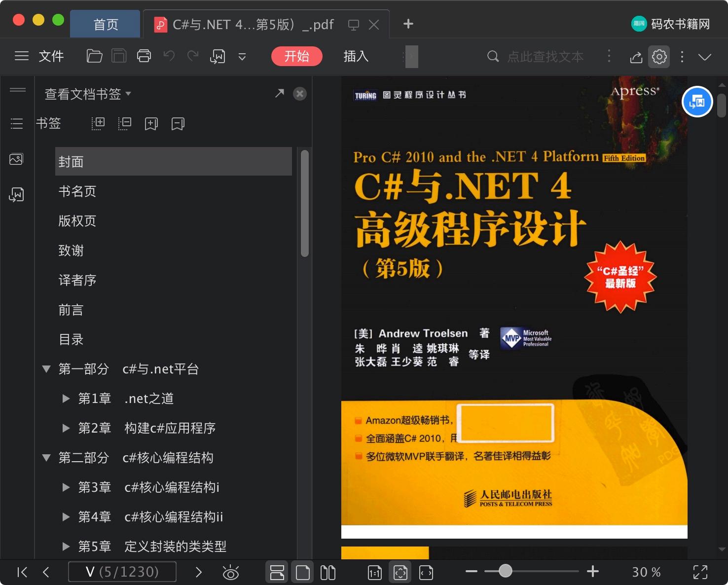The width and height of the screenshot is (728, 585).
Task: Select the 译者序 bookmark
Action: 77,280
